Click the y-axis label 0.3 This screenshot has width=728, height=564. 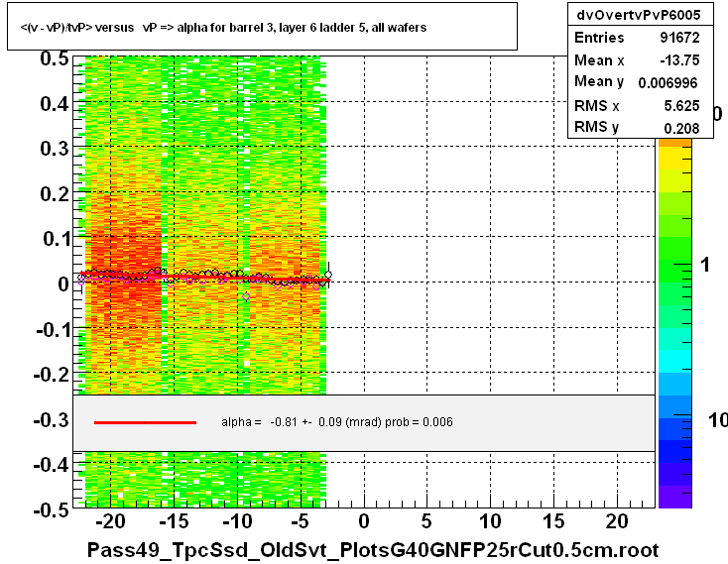click(55, 149)
